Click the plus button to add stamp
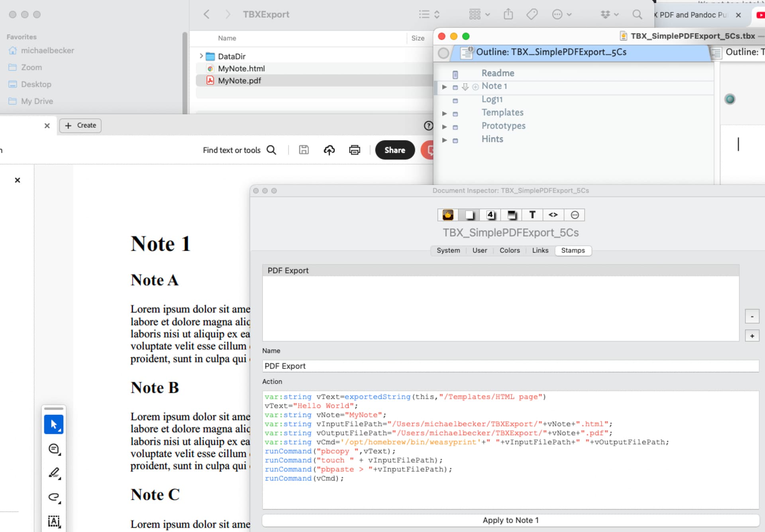765x532 pixels. pyautogui.click(x=752, y=336)
